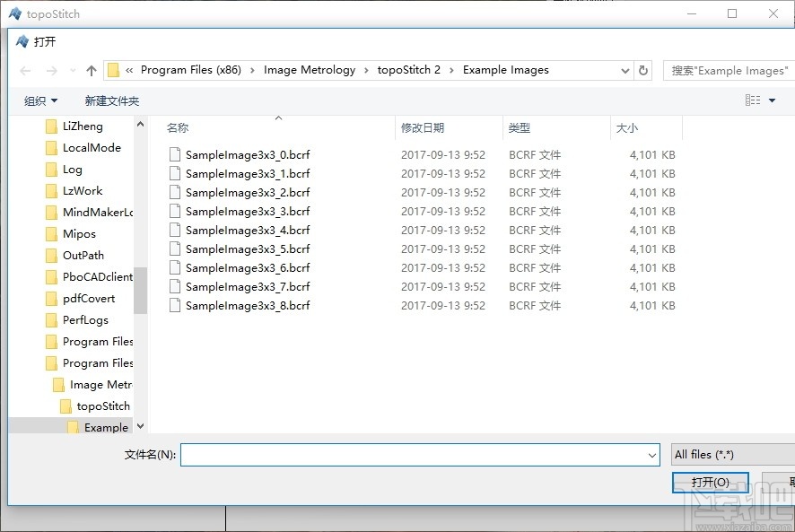The height and width of the screenshot is (532, 795).
Task: Click folder tree scrollbar thumb
Action: (x=141, y=291)
